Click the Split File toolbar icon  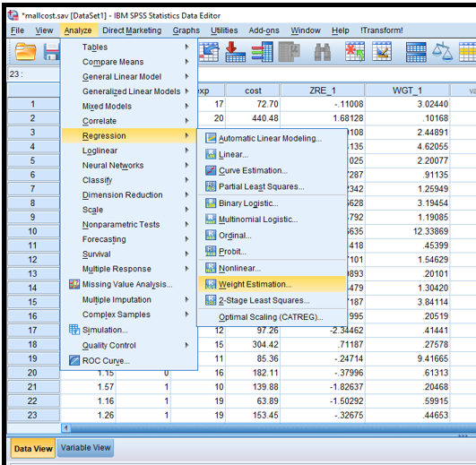(416, 52)
